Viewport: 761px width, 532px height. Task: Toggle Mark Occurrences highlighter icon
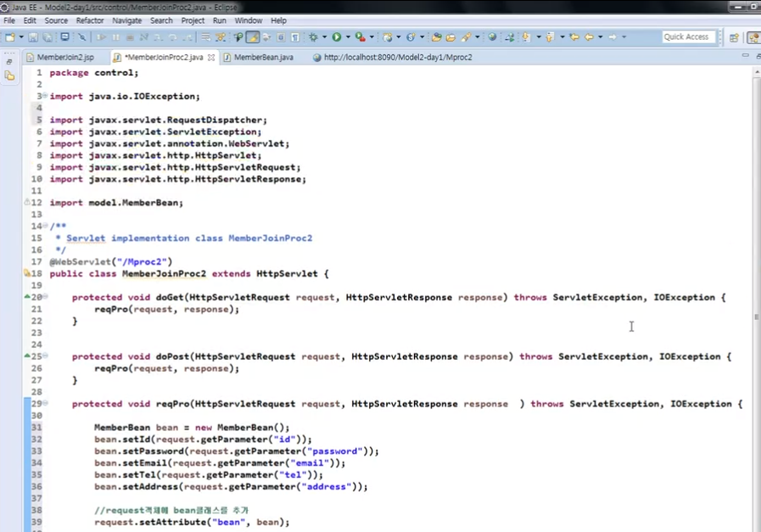click(x=252, y=36)
